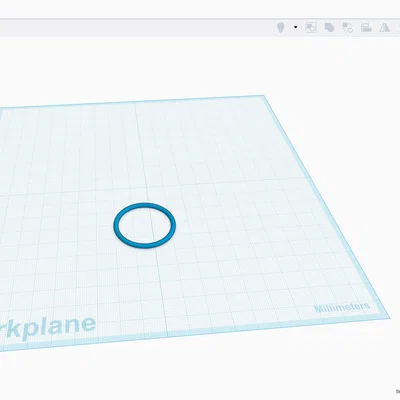
Task: Click the Mirror (flip) tool icon
Action: point(385,27)
